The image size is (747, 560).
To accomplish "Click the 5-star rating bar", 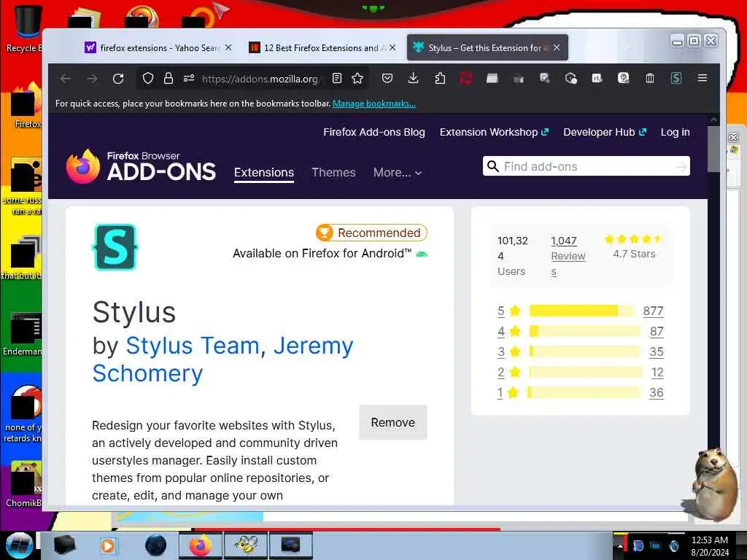I will tap(581, 311).
